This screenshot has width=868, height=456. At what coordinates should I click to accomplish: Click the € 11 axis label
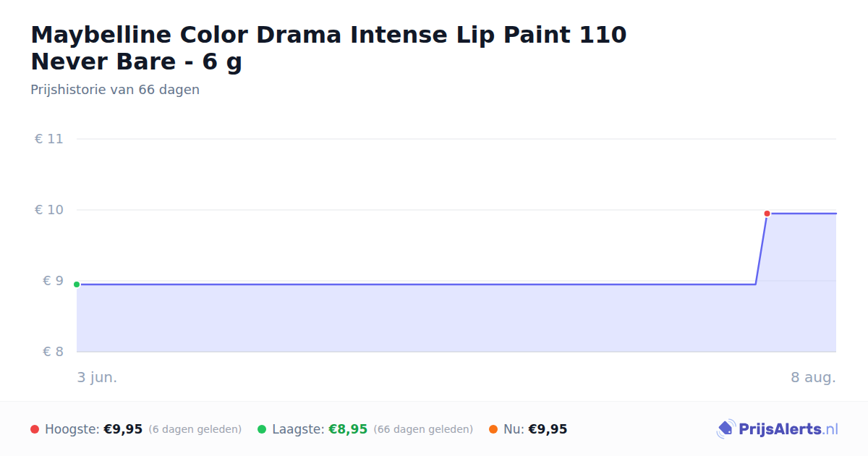click(x=49, y=139)
